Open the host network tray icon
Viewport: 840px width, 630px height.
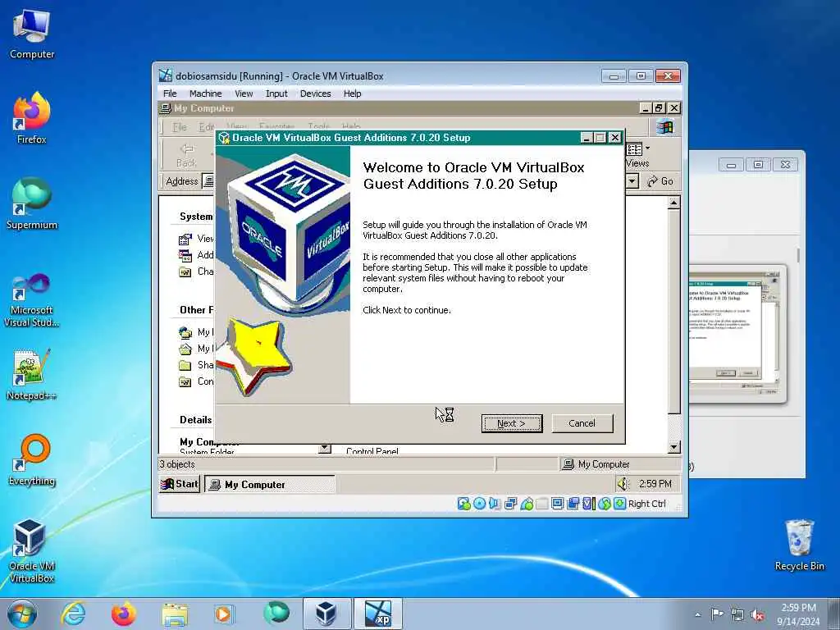coord(737,615)
